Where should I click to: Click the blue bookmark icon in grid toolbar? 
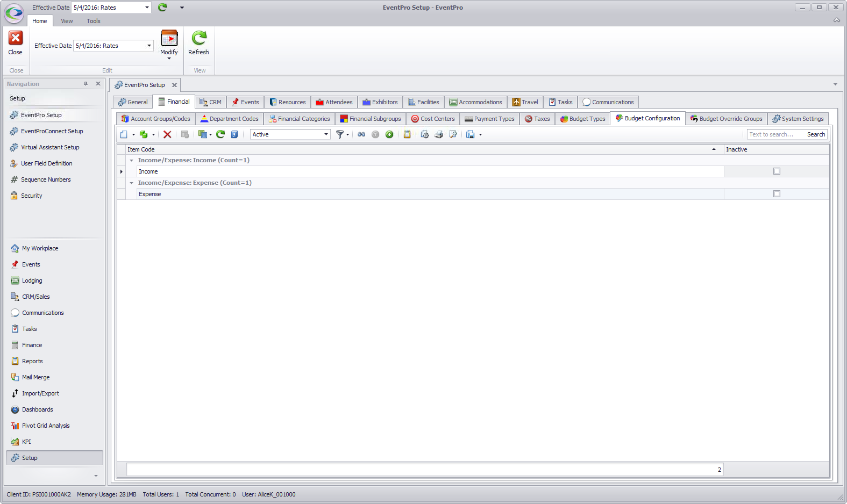click(x=234, y=134)
